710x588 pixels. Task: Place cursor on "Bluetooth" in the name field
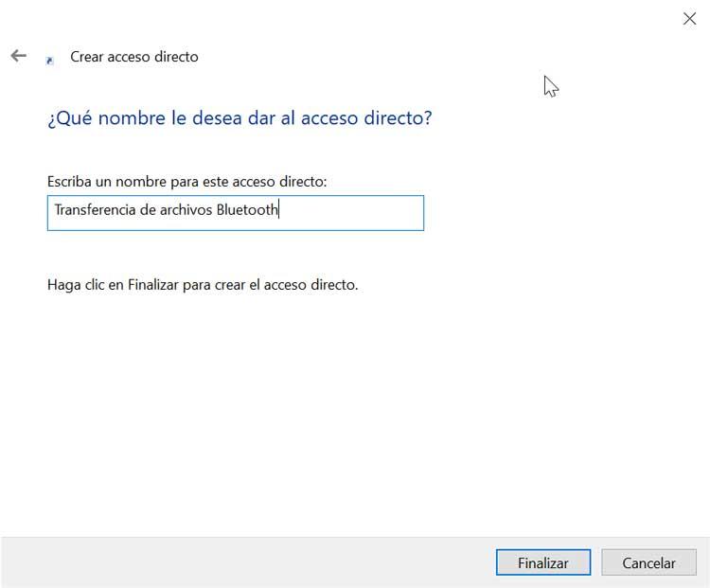point(247,210)
